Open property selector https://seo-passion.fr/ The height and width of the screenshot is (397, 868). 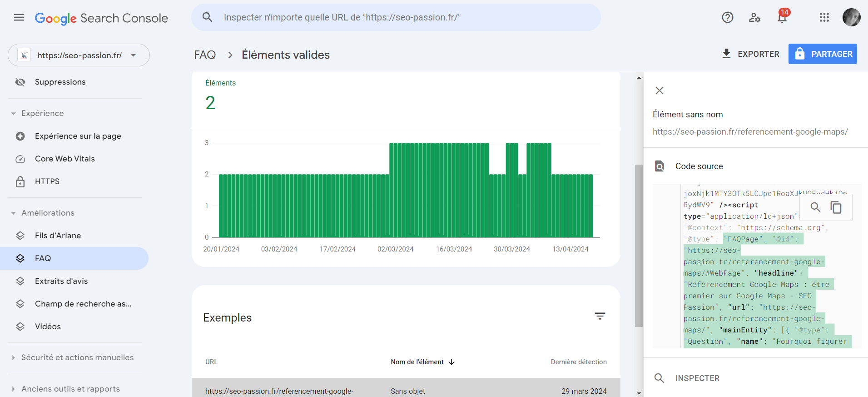click(79, 55)
